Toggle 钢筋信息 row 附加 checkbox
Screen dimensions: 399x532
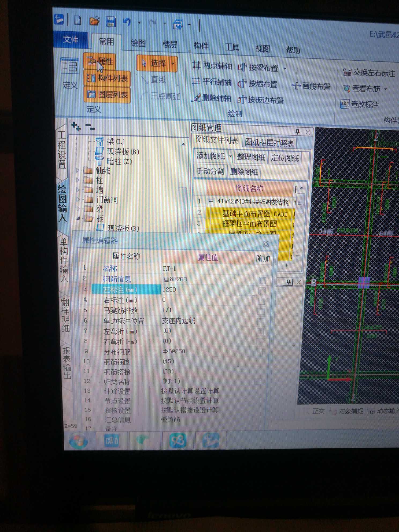[262, 281]
